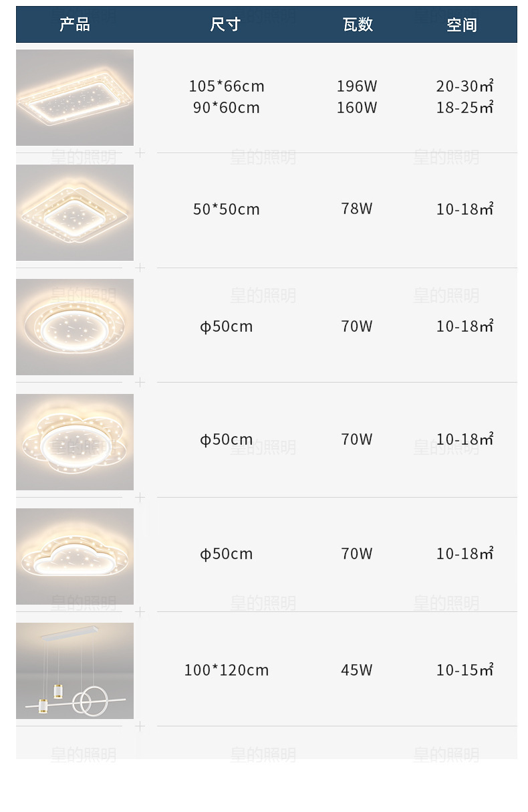Select the 10-15㎡ space text
This screenshot has height=812, width=528.
point(465,670)
